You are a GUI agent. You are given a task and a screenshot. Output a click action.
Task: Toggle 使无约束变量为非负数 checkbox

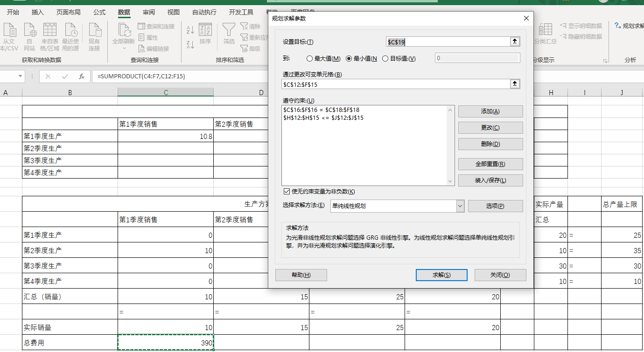[287, 192]
